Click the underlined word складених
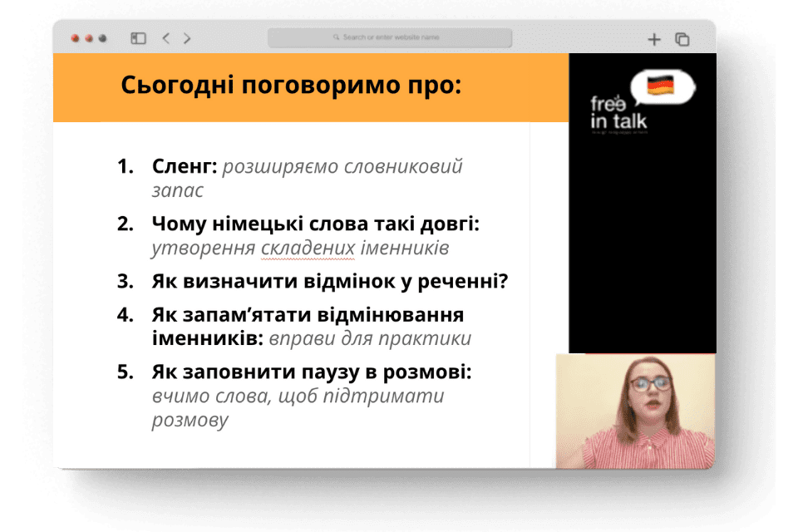Viewport: 798px width, 532px height. point(308,248)
